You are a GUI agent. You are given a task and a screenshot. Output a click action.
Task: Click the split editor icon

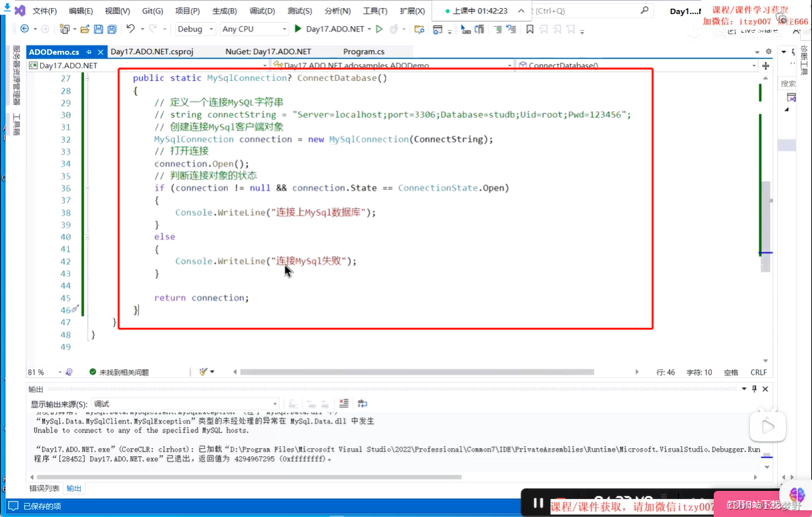pos(765,66)
